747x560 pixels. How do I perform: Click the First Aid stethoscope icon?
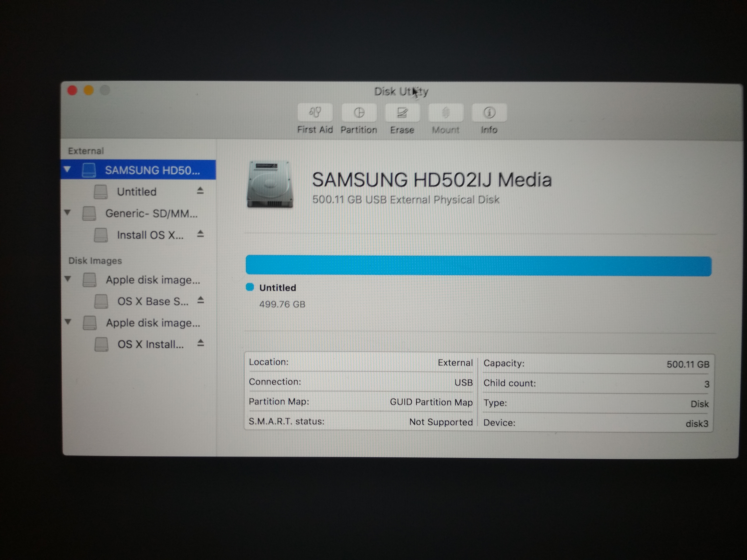315,112
